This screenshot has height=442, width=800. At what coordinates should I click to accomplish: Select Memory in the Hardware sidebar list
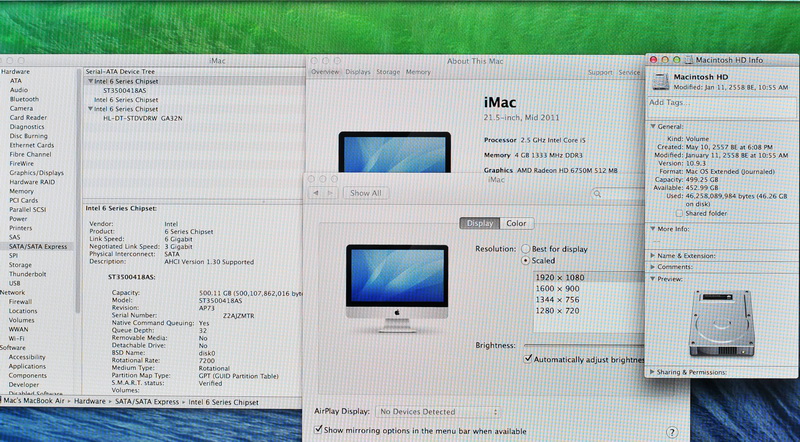(x=21, y=191)
